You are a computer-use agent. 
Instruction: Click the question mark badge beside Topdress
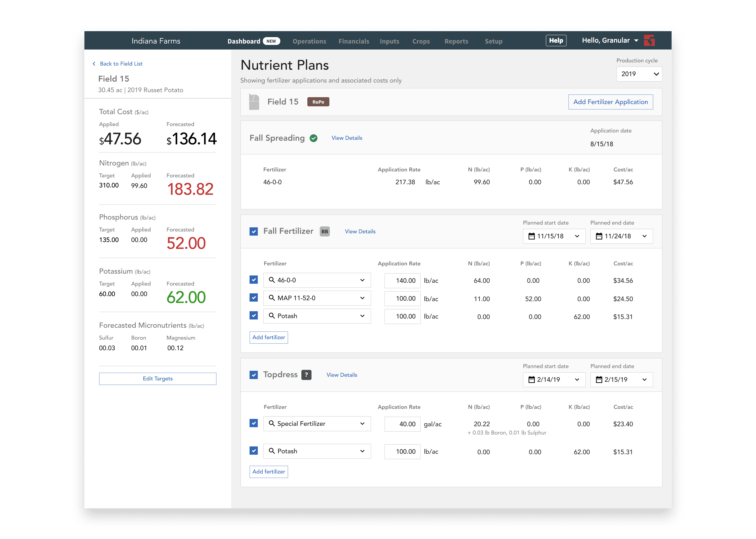[x=306, y=375]
